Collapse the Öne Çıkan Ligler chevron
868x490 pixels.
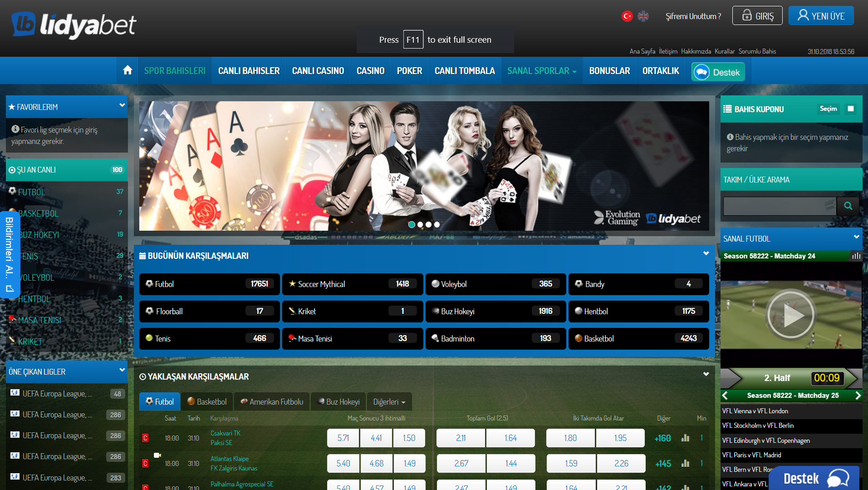[x=122, y=370]
